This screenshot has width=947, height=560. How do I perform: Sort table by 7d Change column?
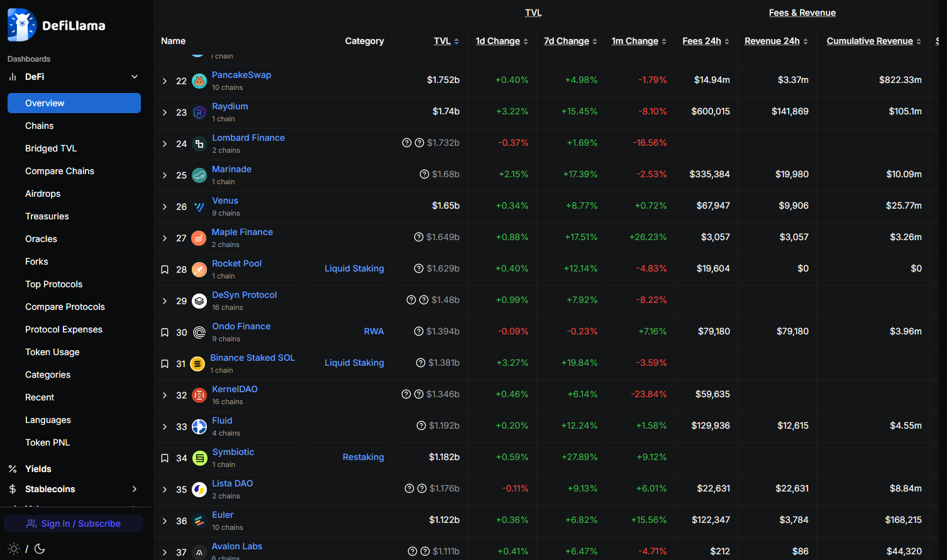coord(570,41)
